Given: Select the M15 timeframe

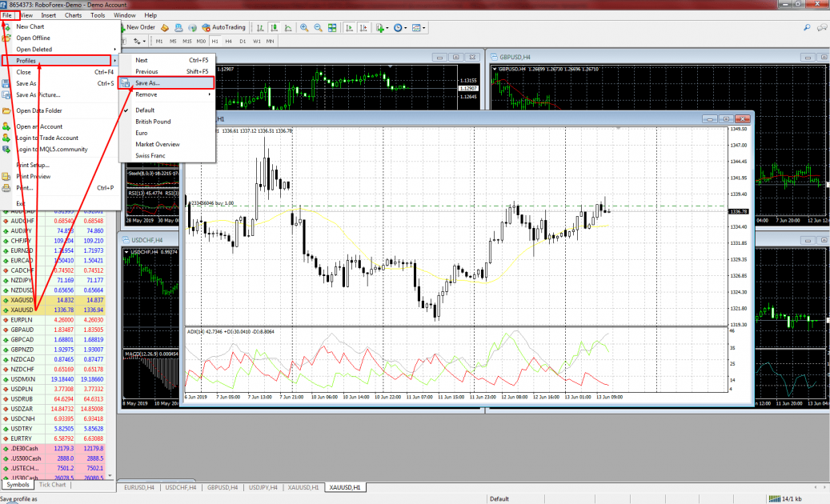Looking at the screenshot, I should pyautogui.click(x=186, y=41).
